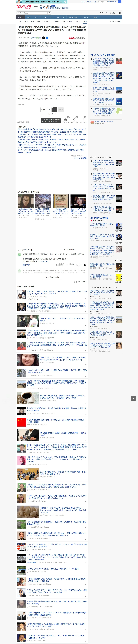Select page 2 in the pagination

coord(55,109)
